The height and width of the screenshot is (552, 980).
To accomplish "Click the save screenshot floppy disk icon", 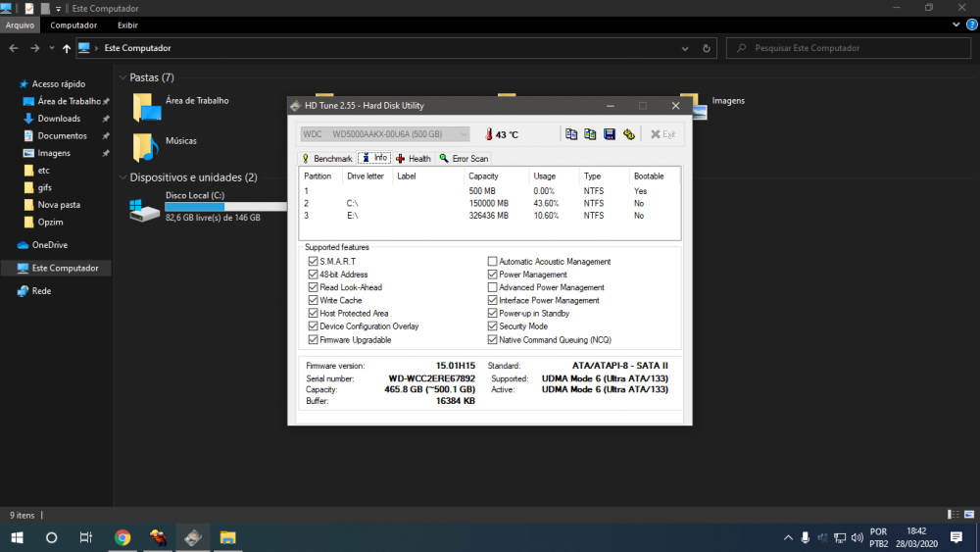I will click(609, 134).
